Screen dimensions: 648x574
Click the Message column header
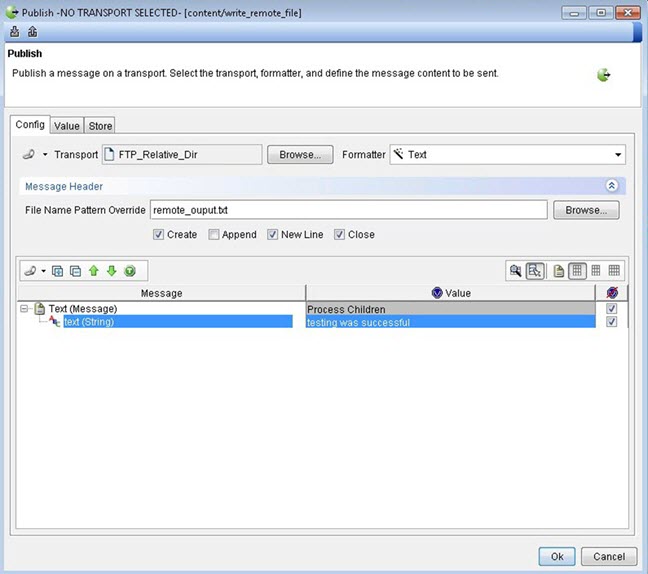click(162, 293)
